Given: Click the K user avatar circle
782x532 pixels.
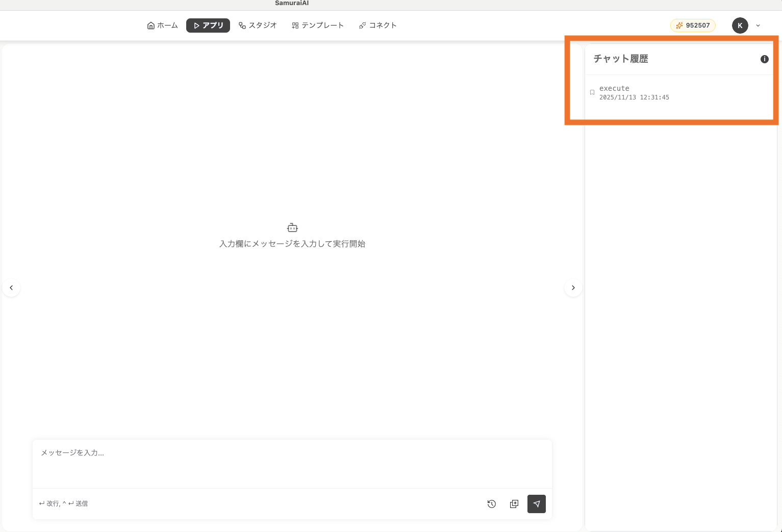Looking at the screenshot, I should pyautogui.click(x=740, y=25).
